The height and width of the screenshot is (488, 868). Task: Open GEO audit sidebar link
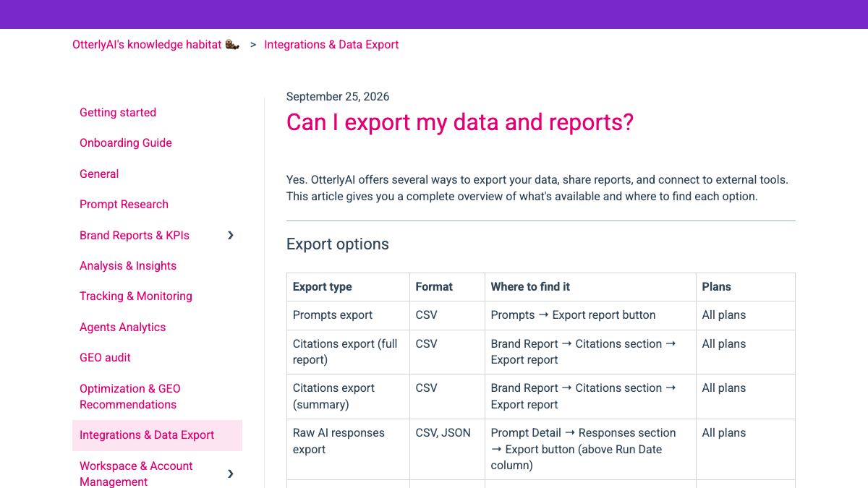[x=105, y=357]
